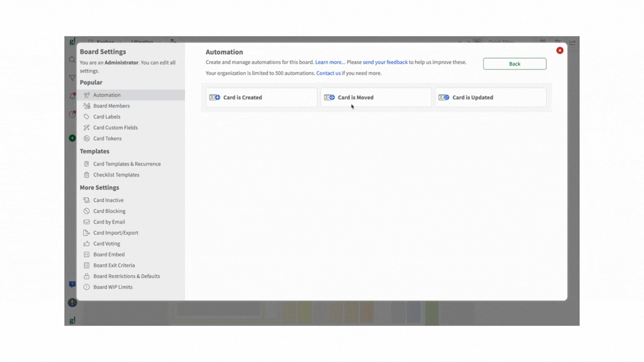Click the Card Tokens icon
The image size is (644, 362).
click(87, 139)
